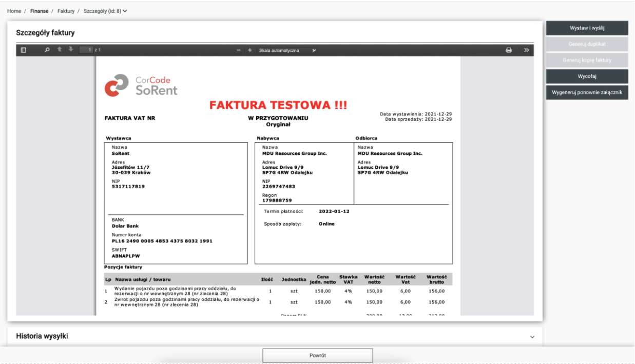The width and height of the screenshot is (635, 364).
Task: Go to Finanse breadcrumb
Action: [39, 11]
